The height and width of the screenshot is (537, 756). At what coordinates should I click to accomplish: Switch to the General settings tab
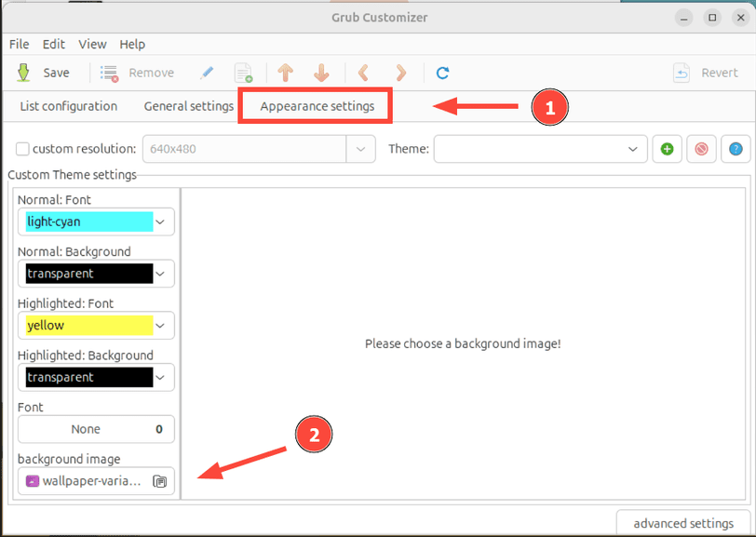188,105
